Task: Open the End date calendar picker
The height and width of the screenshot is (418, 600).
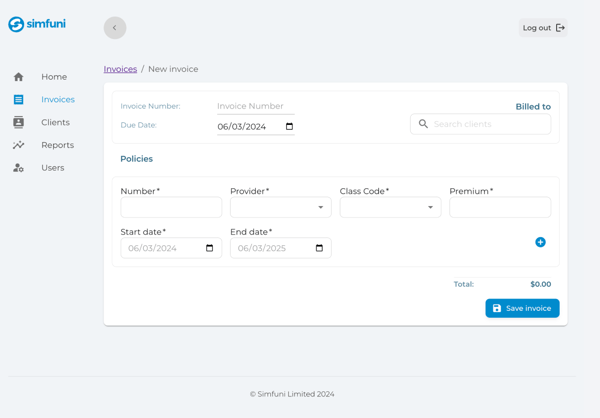Action: pyautogui.click(x=319, y=248)
